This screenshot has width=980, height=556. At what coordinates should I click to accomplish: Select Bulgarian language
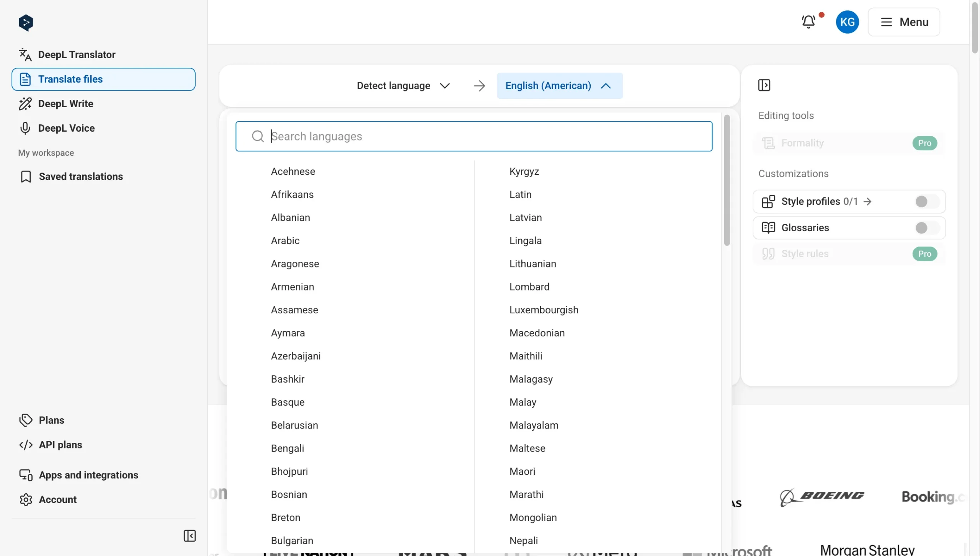point(292,541)
